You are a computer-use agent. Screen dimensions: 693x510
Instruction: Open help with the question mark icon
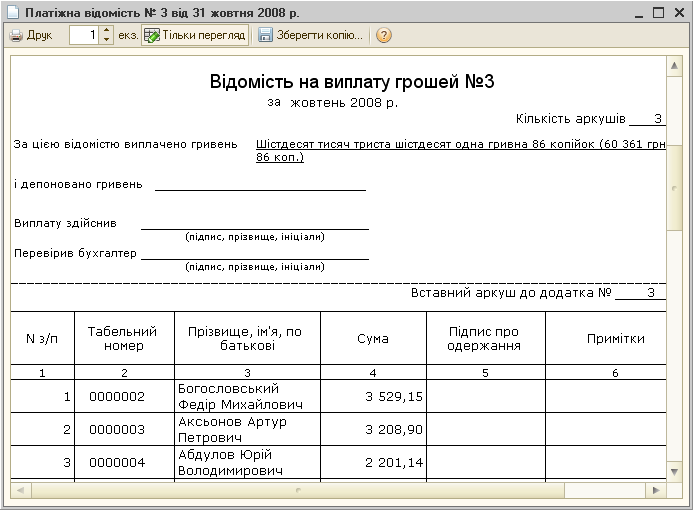pyautogui.click(x=384, y=35)
